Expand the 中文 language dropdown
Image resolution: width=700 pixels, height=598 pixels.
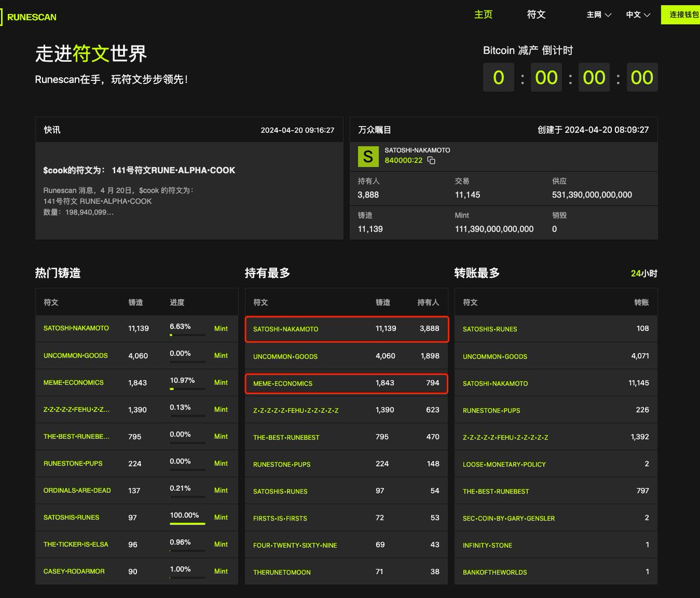click(x=638, y=15)
